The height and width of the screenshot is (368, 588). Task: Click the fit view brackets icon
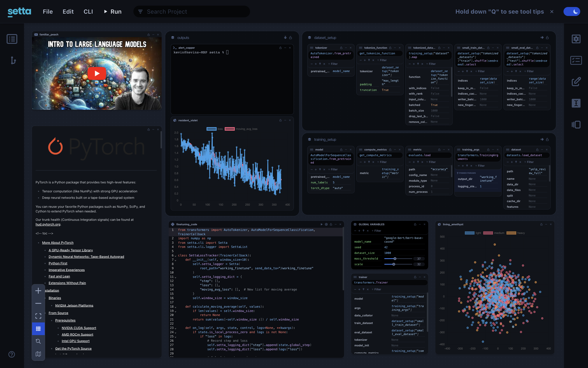[x=38, y=316]
